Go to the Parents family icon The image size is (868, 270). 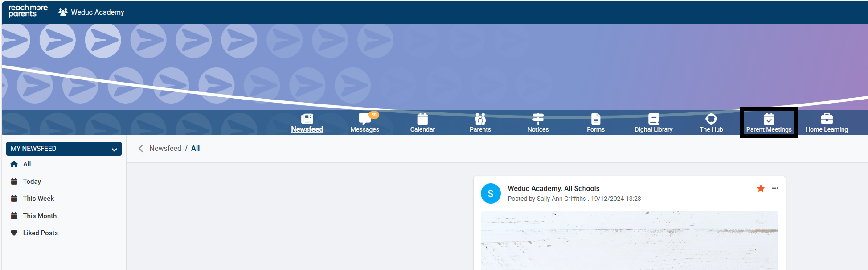coord(480,119)
